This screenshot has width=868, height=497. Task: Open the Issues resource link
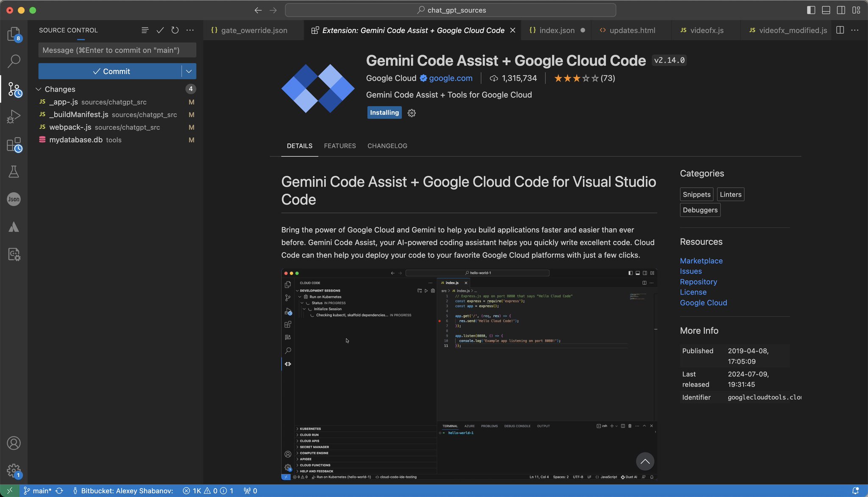pyautogui.click(x=691, y=271)
